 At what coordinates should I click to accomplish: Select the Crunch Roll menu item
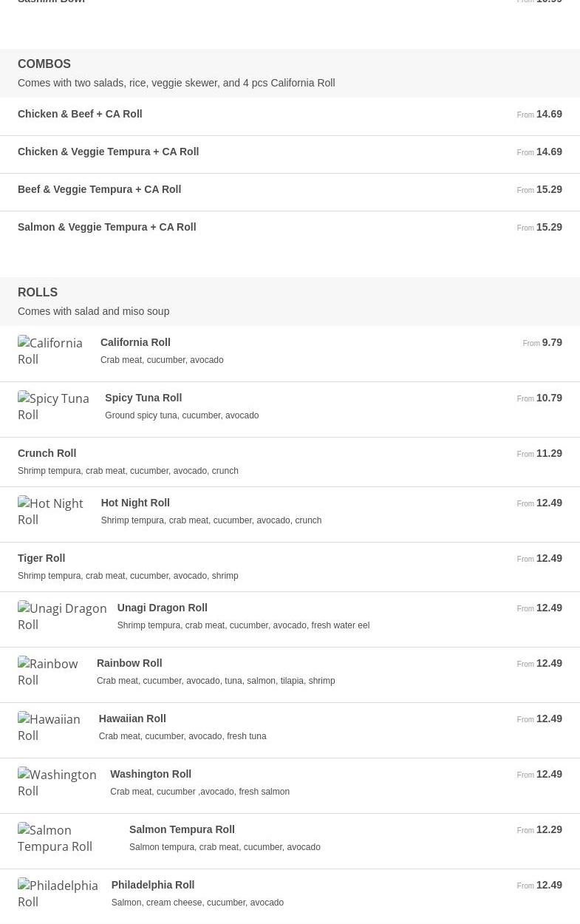pos(47,454)
